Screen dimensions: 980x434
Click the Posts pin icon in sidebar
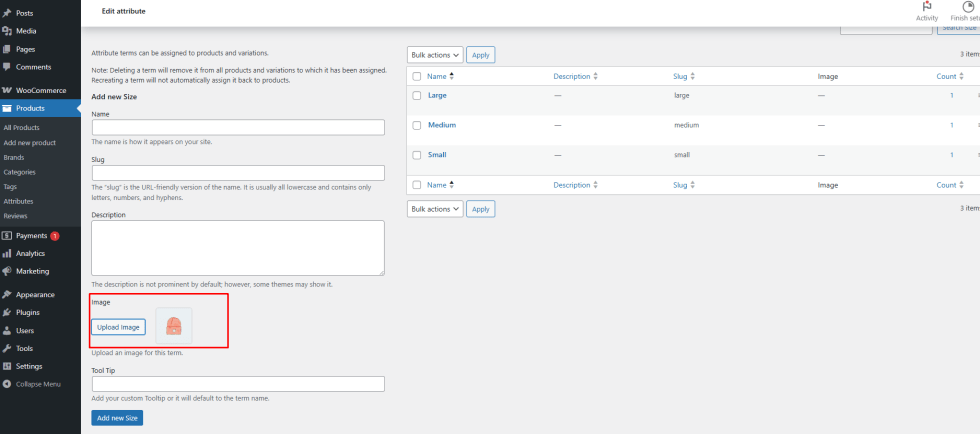(7, 12)
